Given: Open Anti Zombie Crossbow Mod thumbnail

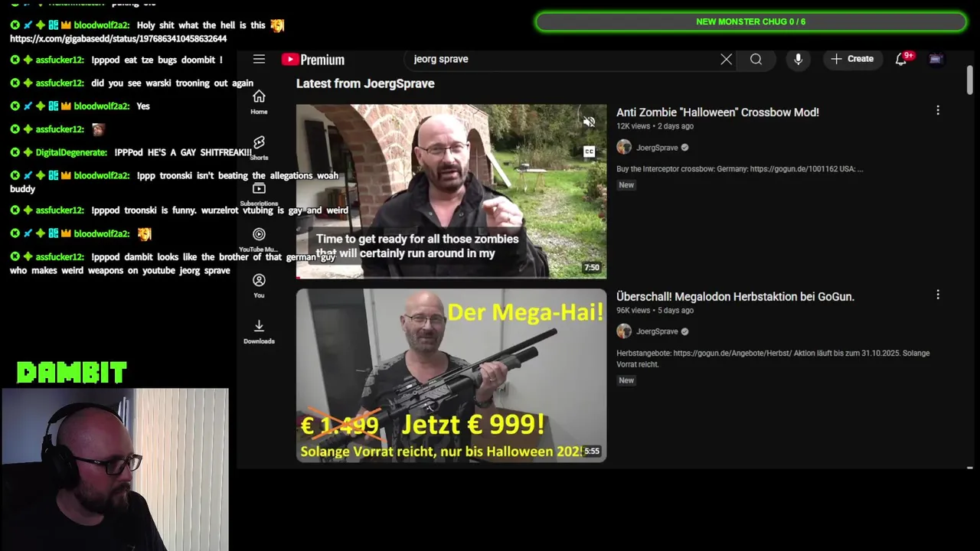Looking at the screenshot, I should [451, 191].
